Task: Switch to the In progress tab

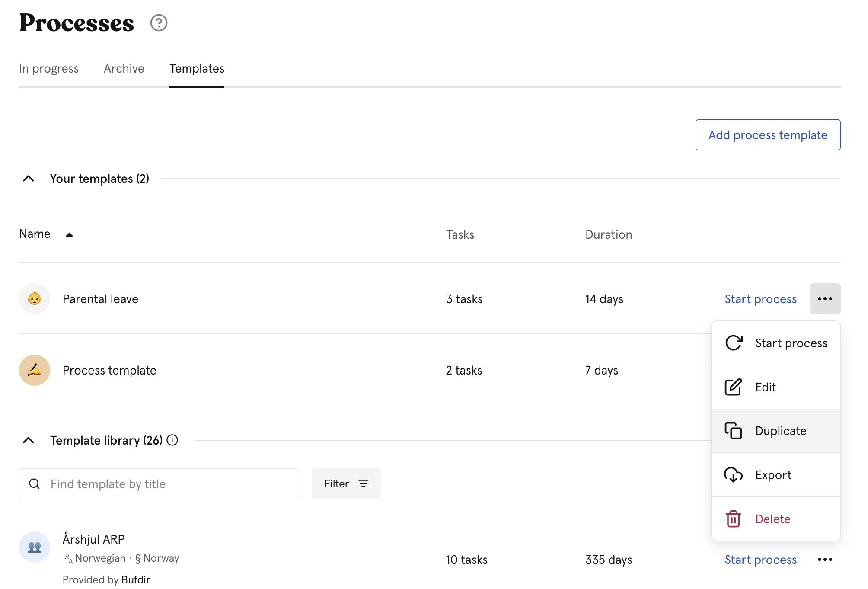Action: 49,69
